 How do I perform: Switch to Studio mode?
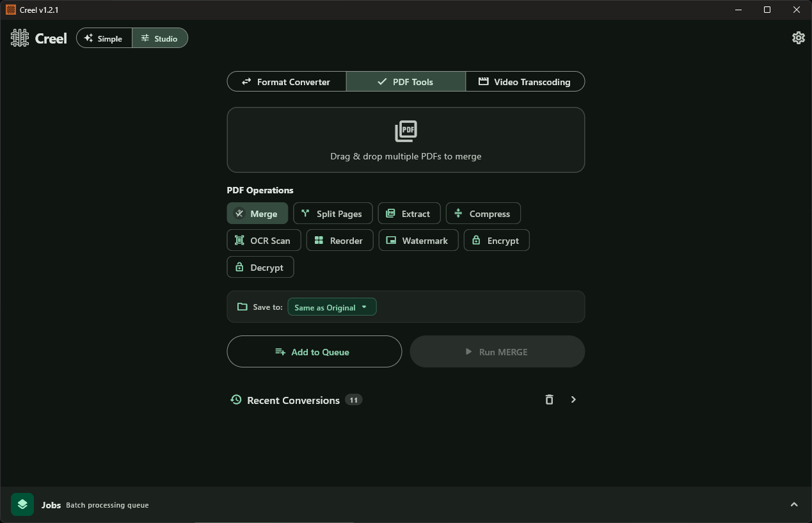160,38
